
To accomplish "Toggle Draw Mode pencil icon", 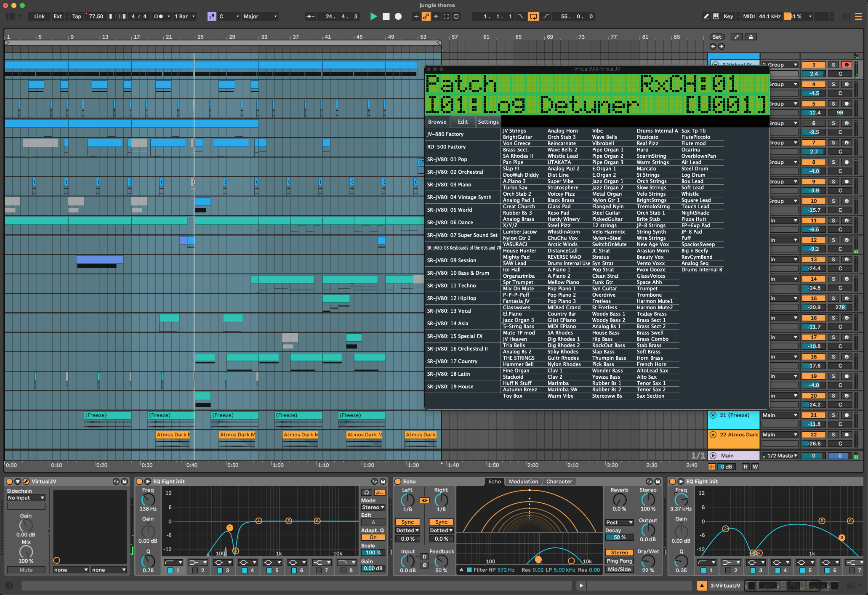I will tap(706, 16).
